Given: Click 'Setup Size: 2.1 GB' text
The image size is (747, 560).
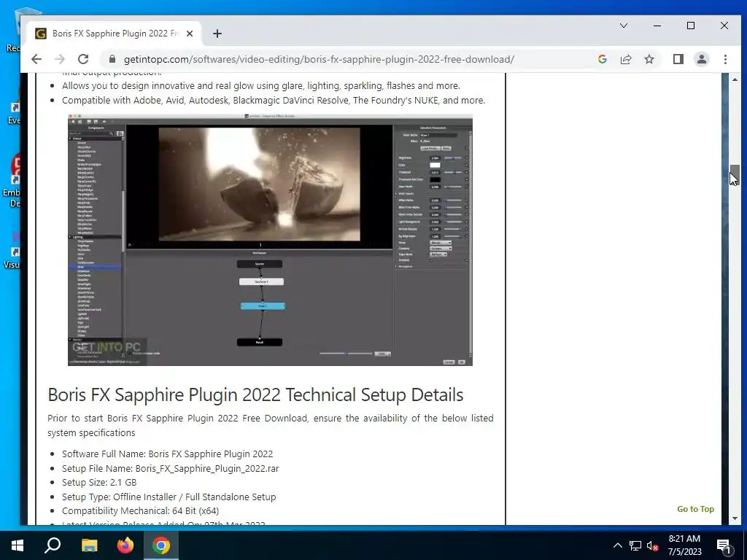Looking at the screenshot, I should click(x=99, y=483).
